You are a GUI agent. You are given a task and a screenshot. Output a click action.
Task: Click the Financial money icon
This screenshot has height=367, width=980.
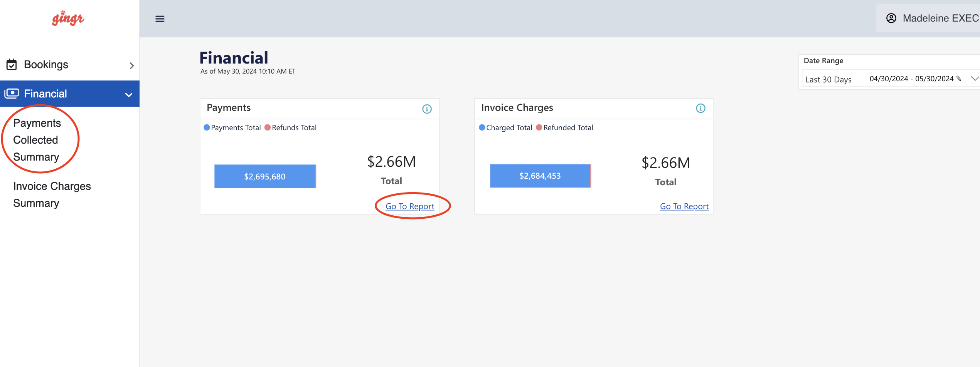click(12, 94)
